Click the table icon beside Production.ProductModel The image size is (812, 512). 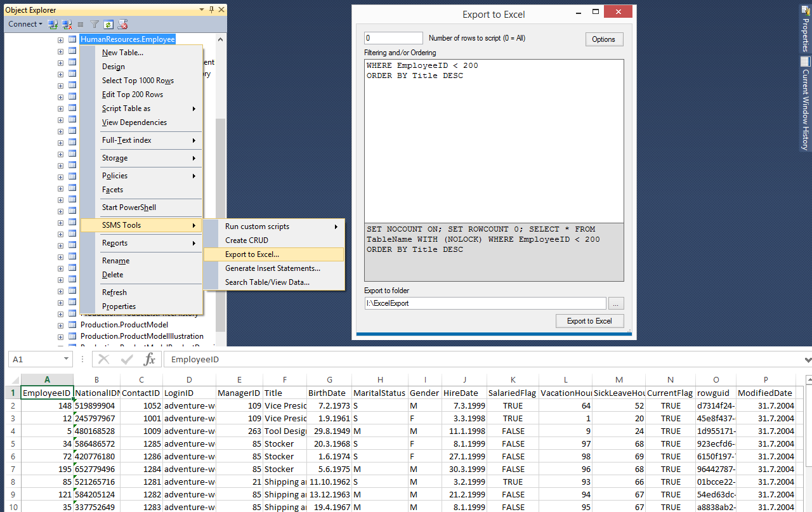point(72,325)
